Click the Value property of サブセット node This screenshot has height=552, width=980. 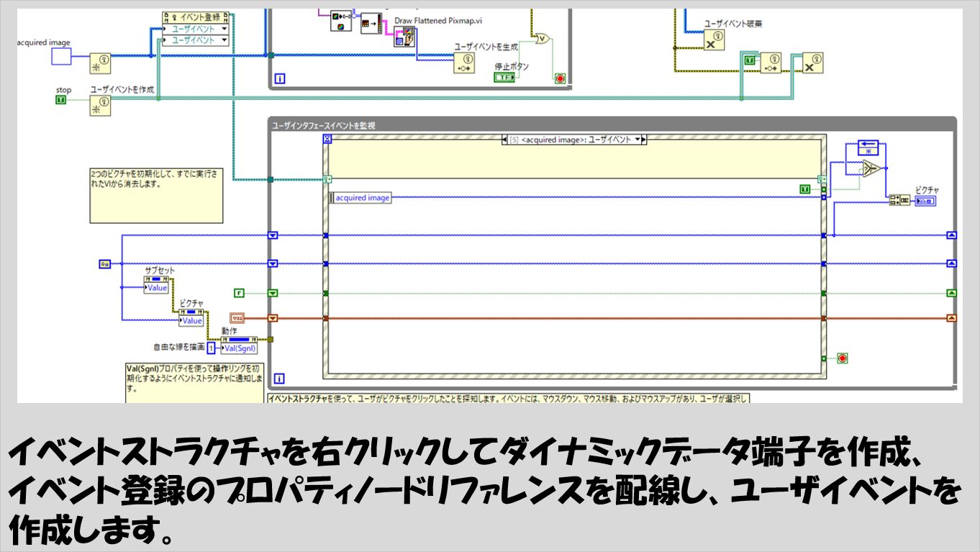157,288
